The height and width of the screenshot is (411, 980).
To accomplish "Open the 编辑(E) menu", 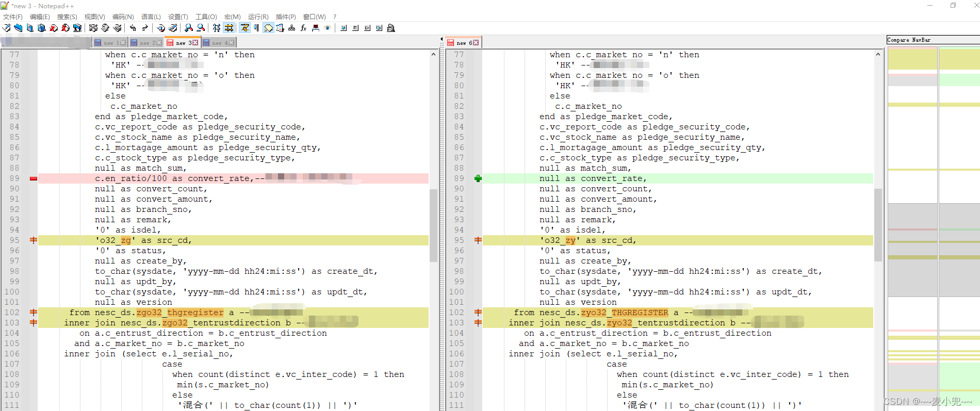I will pyautogui.click(x=40, y=17).
